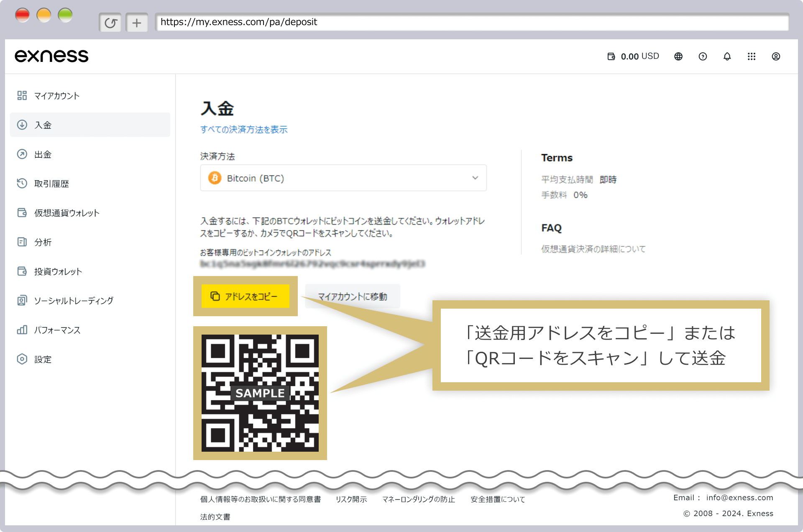Open the apps grid icon
The image size is (803, 532).
pyautogui.click(x=752, y=56)
